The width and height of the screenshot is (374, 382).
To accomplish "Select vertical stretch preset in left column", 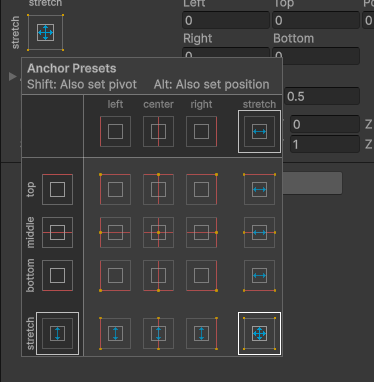I will pos(57,333).
